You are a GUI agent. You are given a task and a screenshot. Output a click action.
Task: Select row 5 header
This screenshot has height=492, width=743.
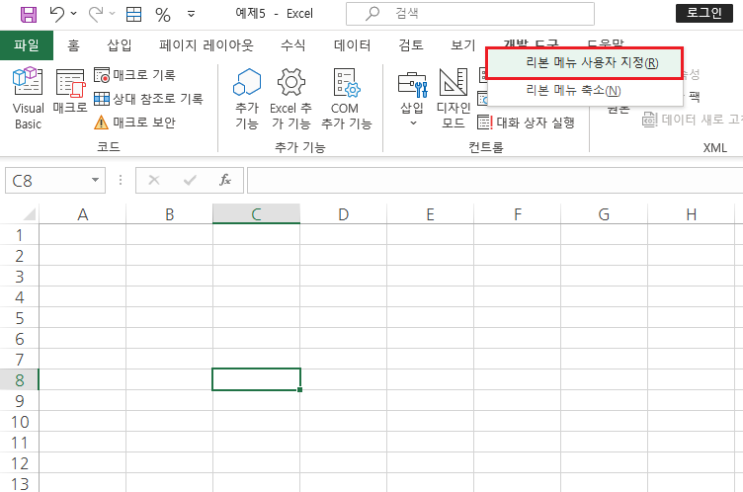19,318
